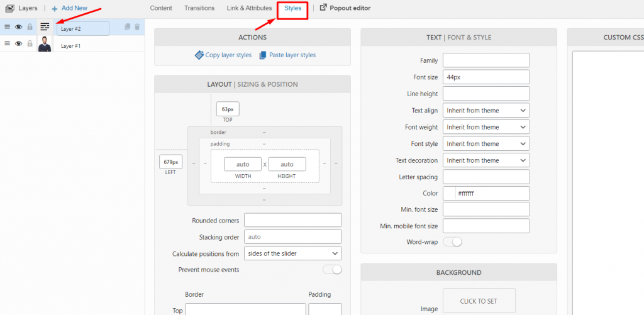
Task: Click Stacking order input
Action: [x=293, y=237]
